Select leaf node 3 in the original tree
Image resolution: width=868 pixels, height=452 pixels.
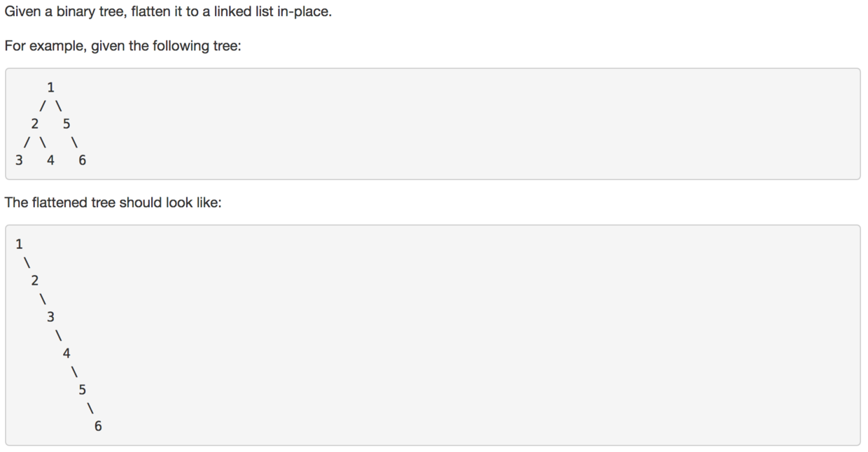pos(19,160)
